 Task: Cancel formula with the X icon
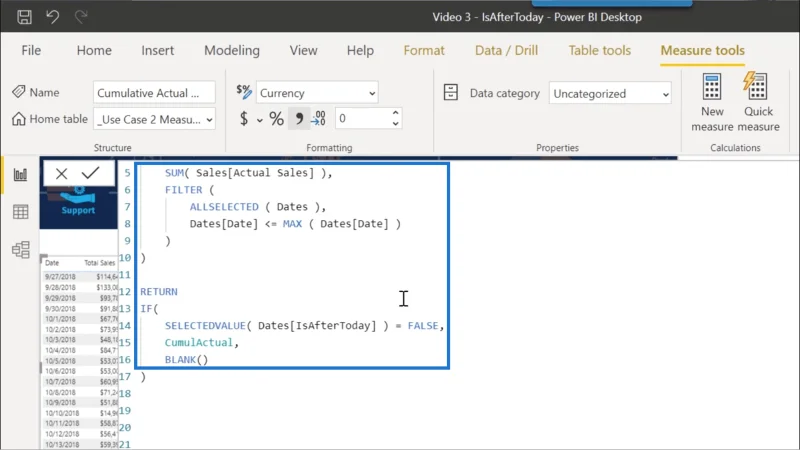[x=62, y=173]
